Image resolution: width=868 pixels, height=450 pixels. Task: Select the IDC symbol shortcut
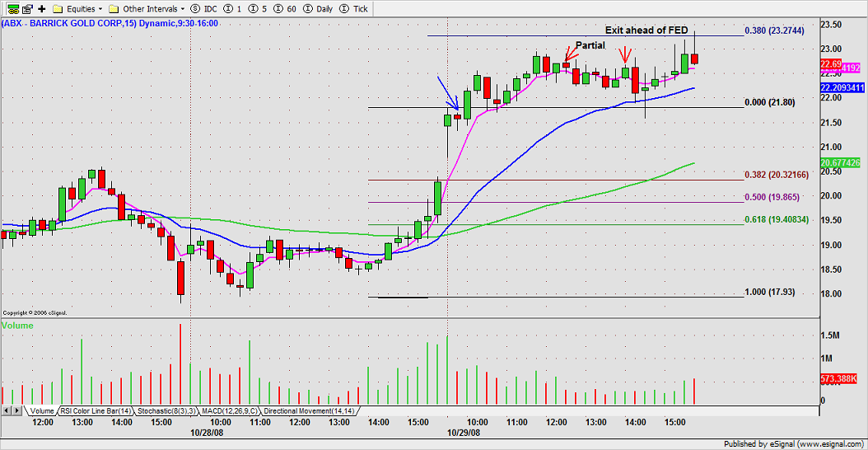[x=202, y=9]
